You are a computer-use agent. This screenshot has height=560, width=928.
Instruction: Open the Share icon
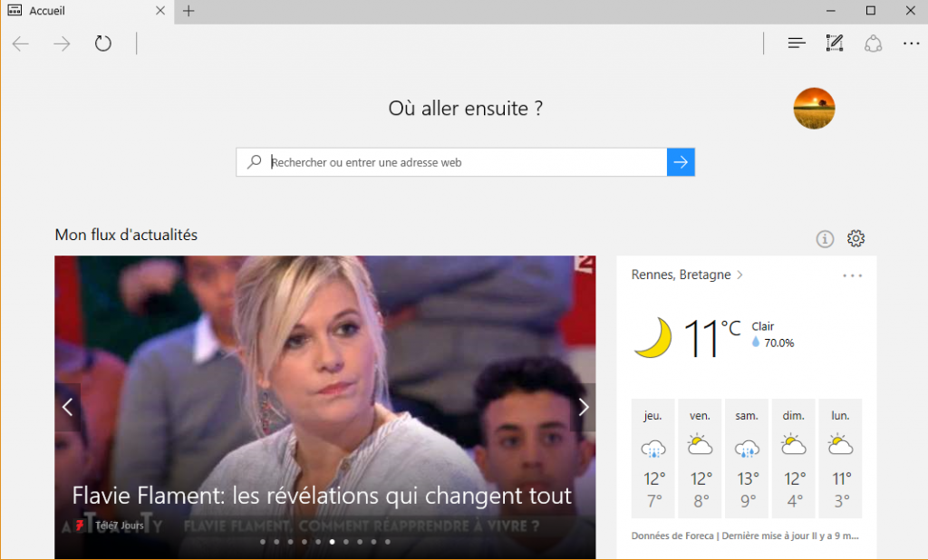click(x=873, y=43)
